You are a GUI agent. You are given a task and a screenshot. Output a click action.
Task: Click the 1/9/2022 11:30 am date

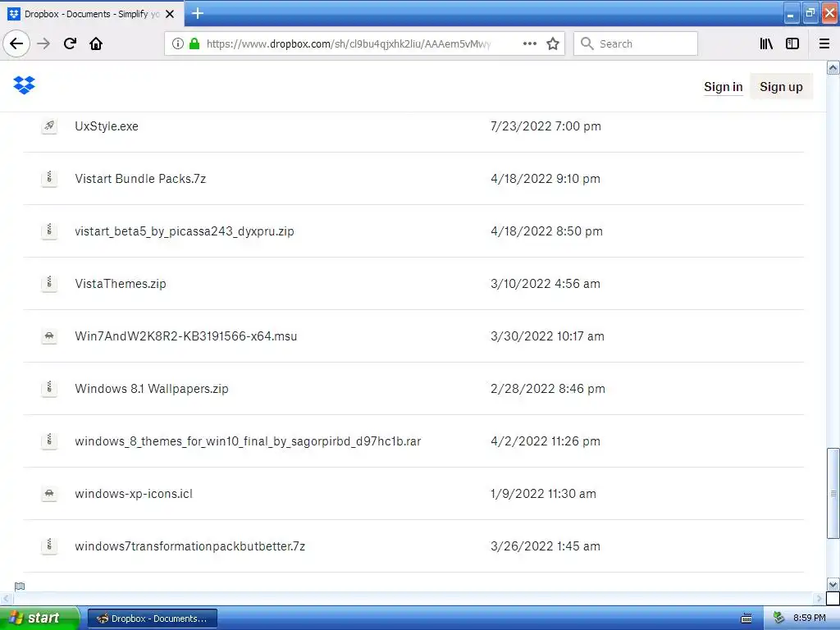543,494
